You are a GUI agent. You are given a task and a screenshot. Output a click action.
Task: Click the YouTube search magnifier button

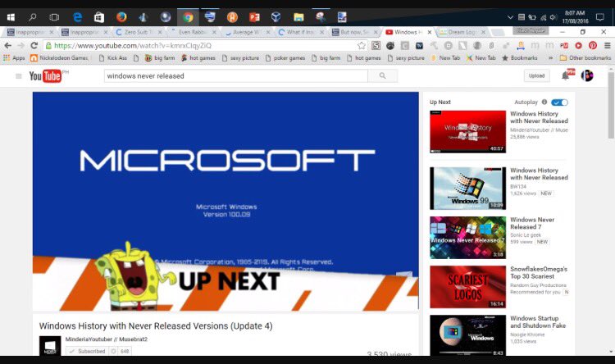pos(382,75)
